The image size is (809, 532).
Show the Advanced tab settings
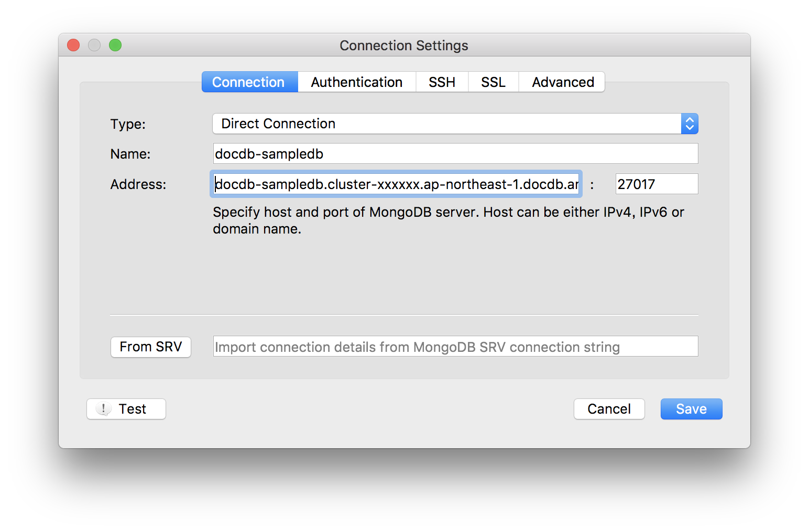(x=563, y=82)
